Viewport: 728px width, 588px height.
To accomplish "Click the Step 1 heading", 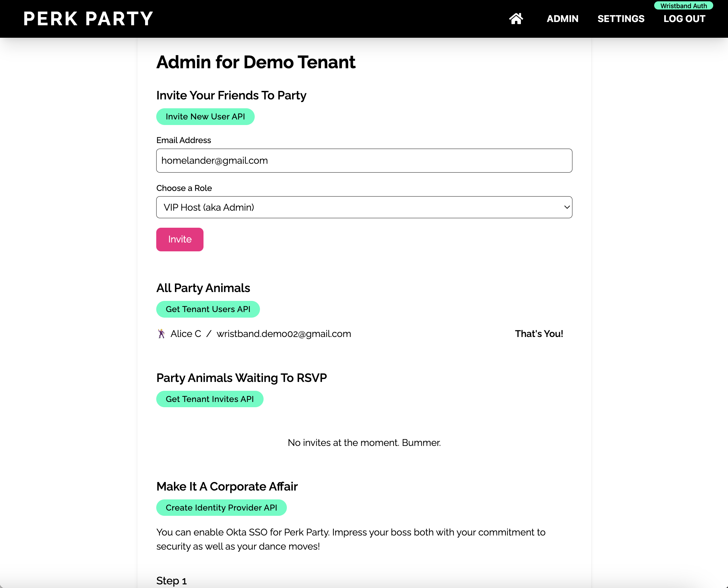I will click(171, 581).
